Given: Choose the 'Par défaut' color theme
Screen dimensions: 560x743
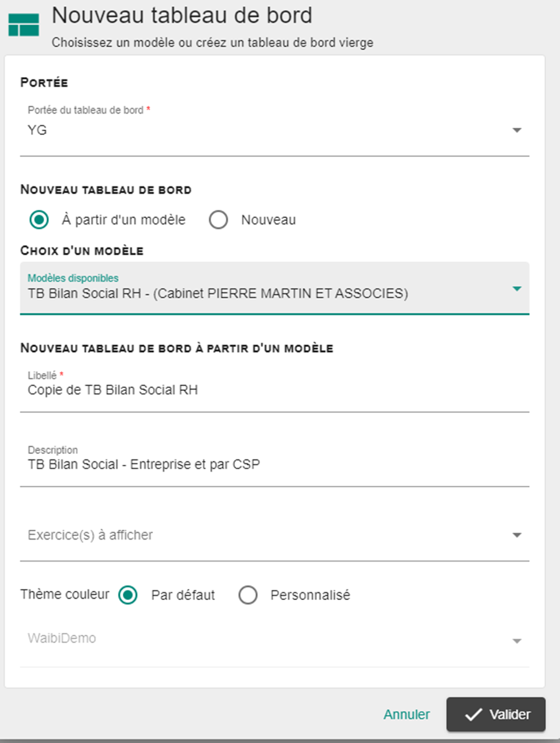Looking at the screenshot, I should pos(128,595).
